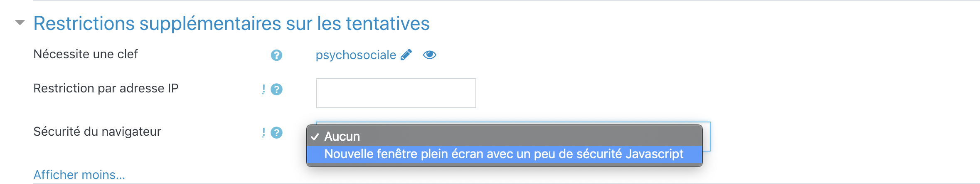
Task: Open help for Restriction par adresse IP
Action: 276,90
